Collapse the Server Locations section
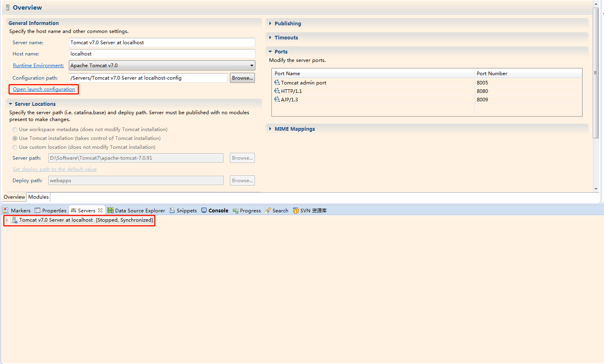The height and width of the screenshot is (364, 604). pos(10,104)
